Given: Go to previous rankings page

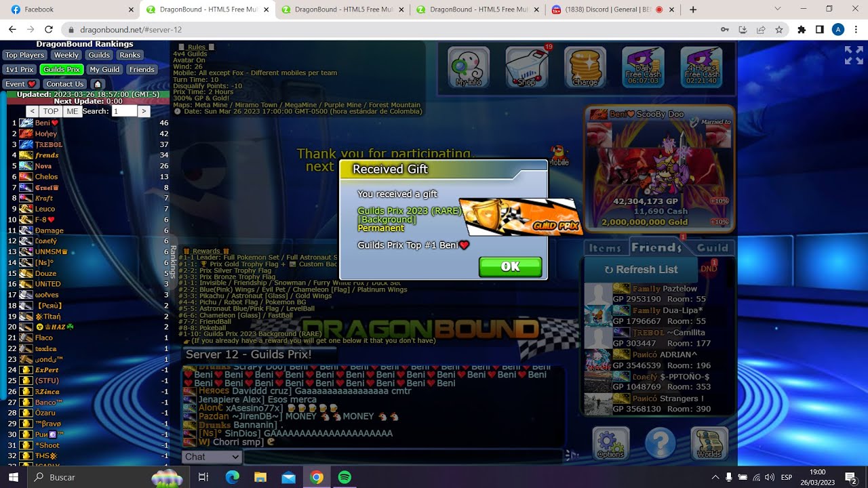Looking at the screenshot, I should pos(33,111).
